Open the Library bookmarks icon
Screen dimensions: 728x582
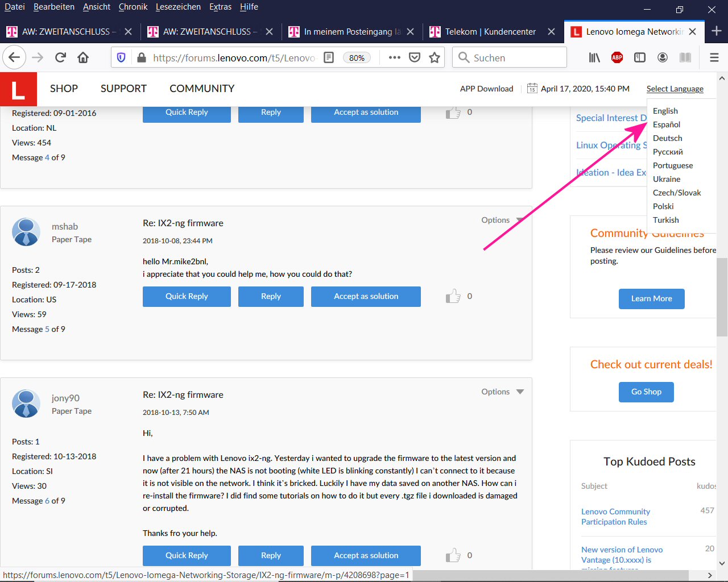click(594, 57)
